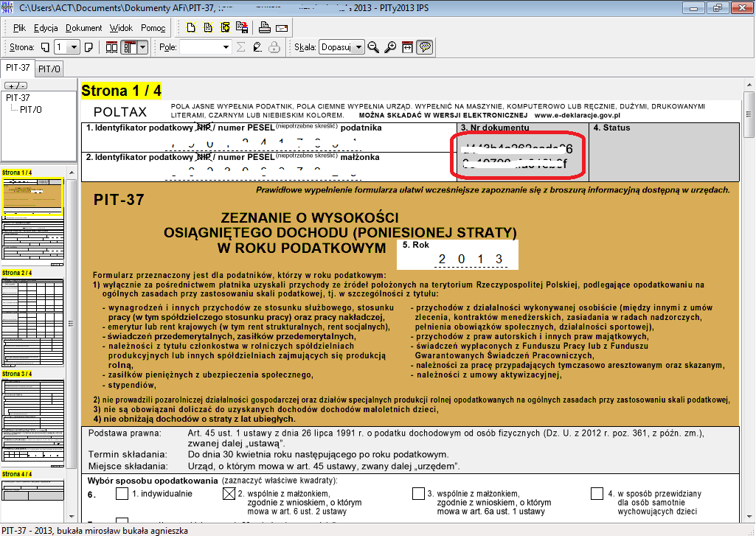Open the Pole field dropdown

(226, 46)
